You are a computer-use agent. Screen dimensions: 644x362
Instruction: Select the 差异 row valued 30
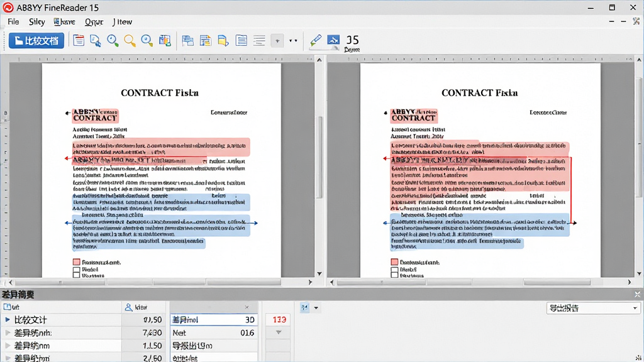tap(214, 320)
